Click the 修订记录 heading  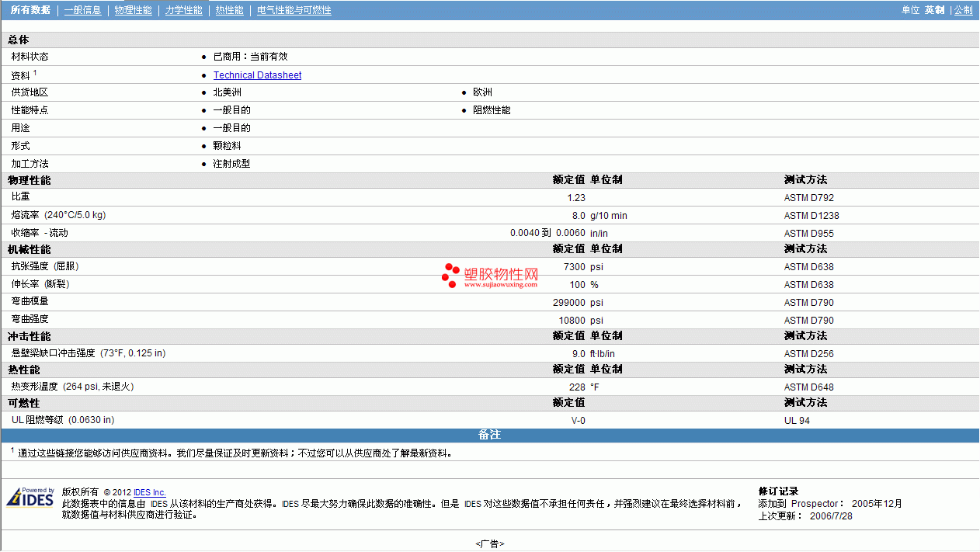pyautogui.click(x=778, y=491)
